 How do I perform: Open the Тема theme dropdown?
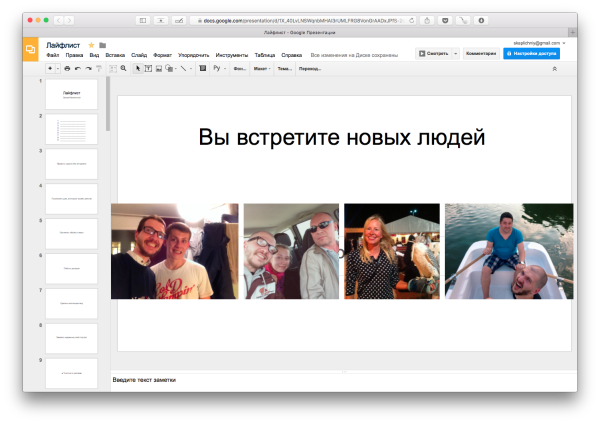pos(285,69)
